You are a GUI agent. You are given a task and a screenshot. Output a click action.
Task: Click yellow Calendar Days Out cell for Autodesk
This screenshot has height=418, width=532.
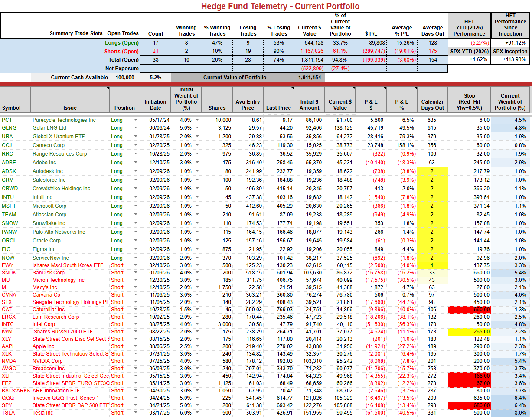432,171
